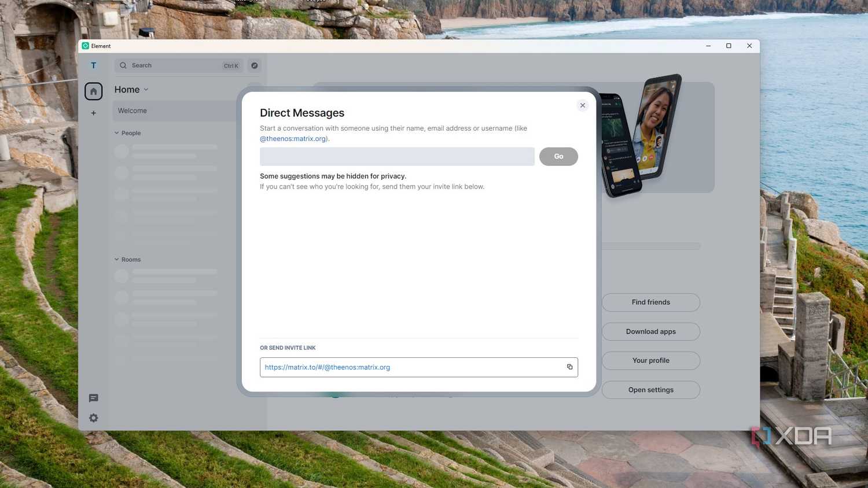Open the Threads activity icon
This screenshot has height=488, width=868.
click(94, 398)
